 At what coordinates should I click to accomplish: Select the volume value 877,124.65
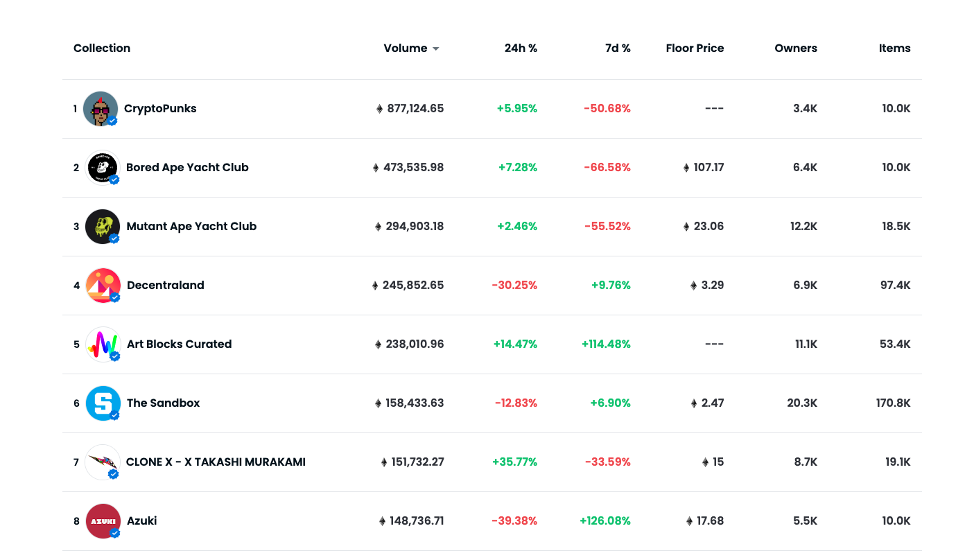pyautogui.click(x=415, y=109)
